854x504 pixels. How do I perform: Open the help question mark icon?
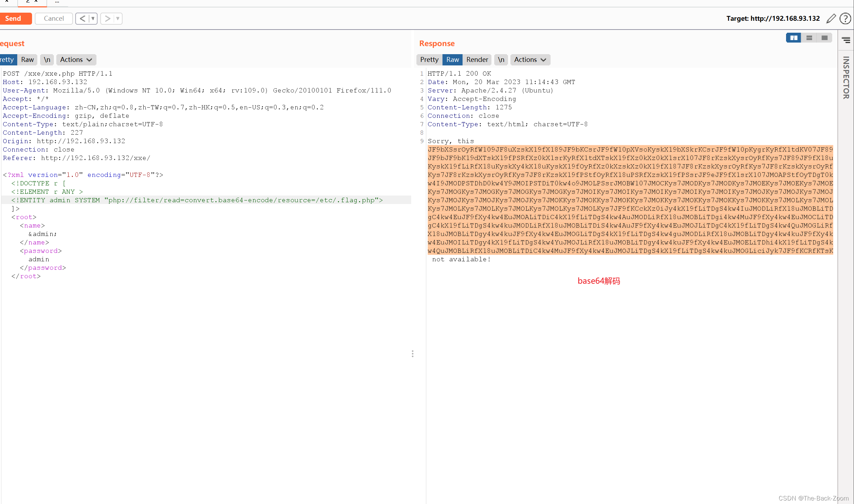pyautogui.click(x=845, y=19)
